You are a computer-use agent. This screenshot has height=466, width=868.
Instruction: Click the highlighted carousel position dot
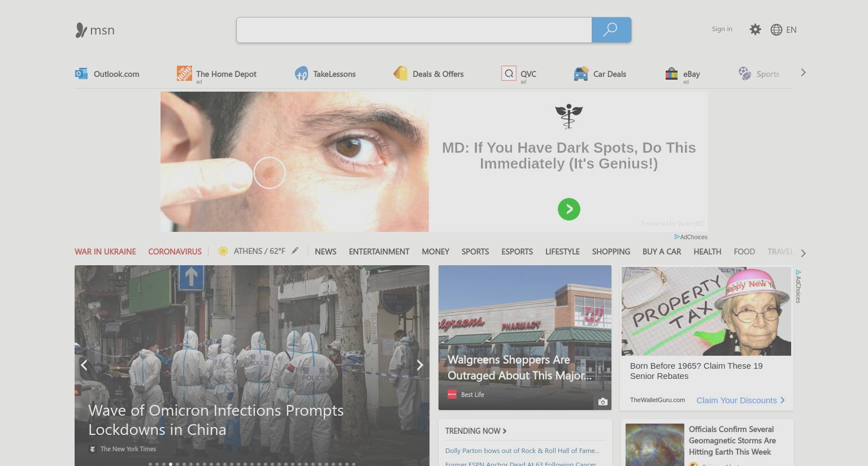(171, 464)
